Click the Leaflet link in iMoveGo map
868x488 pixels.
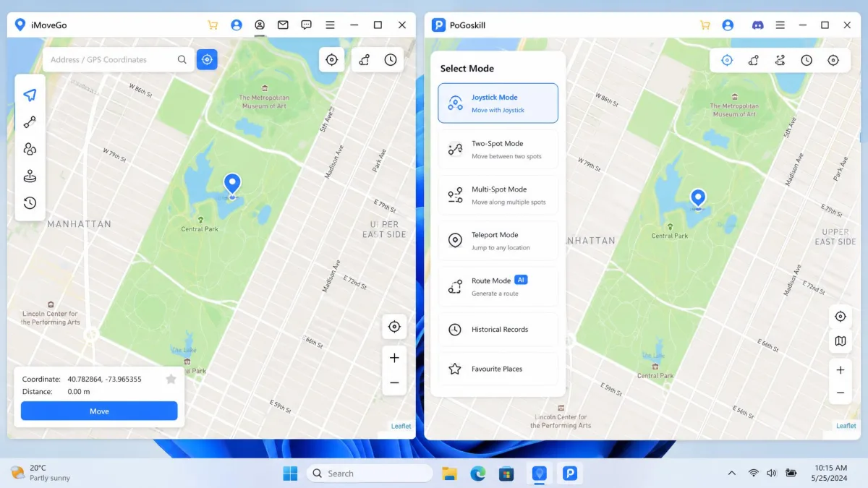401,426
